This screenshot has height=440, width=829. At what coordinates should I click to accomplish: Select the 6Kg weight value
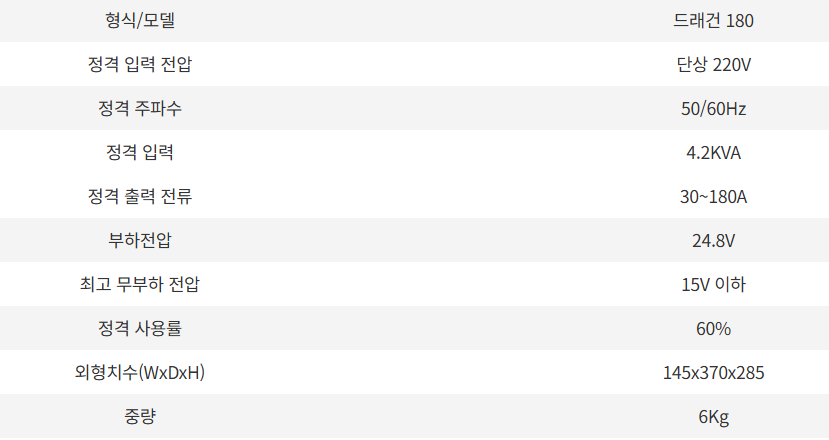[713, 417]
